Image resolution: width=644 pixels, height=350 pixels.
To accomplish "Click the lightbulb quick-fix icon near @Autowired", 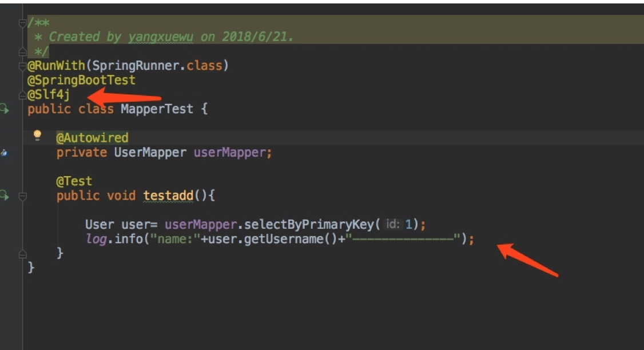I will click(x=37, y=135).
